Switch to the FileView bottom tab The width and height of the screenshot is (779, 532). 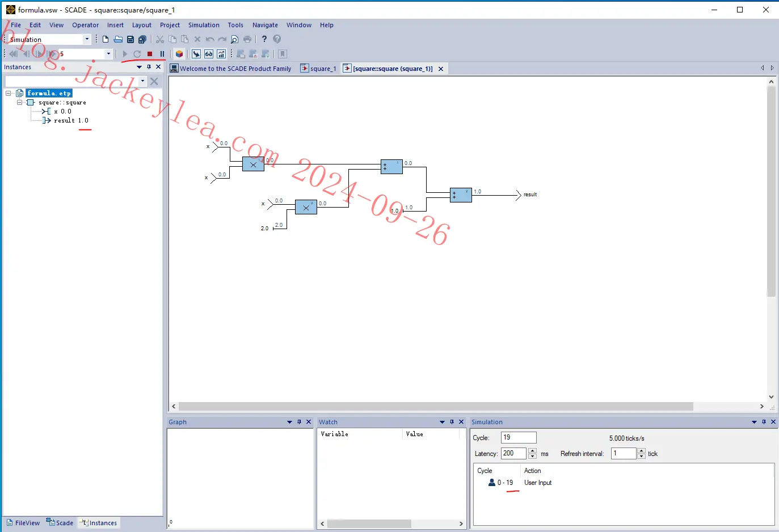tap(23, 523)
